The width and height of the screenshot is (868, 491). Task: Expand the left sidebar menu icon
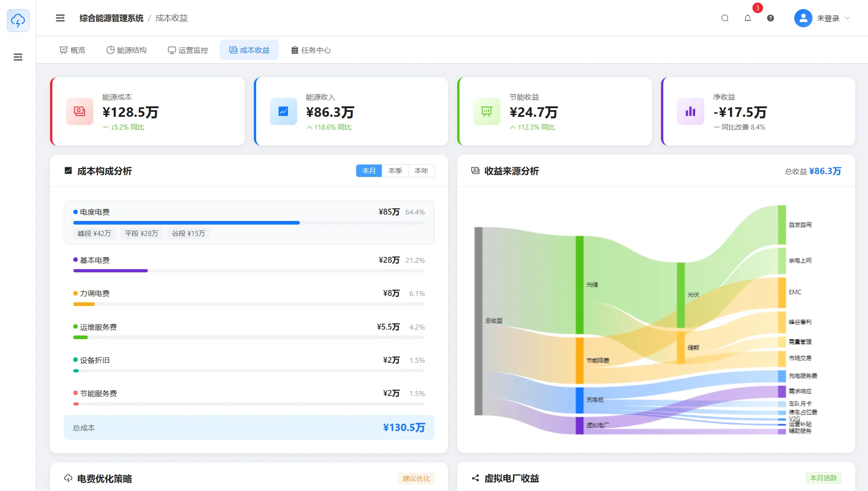click(18, 57)
